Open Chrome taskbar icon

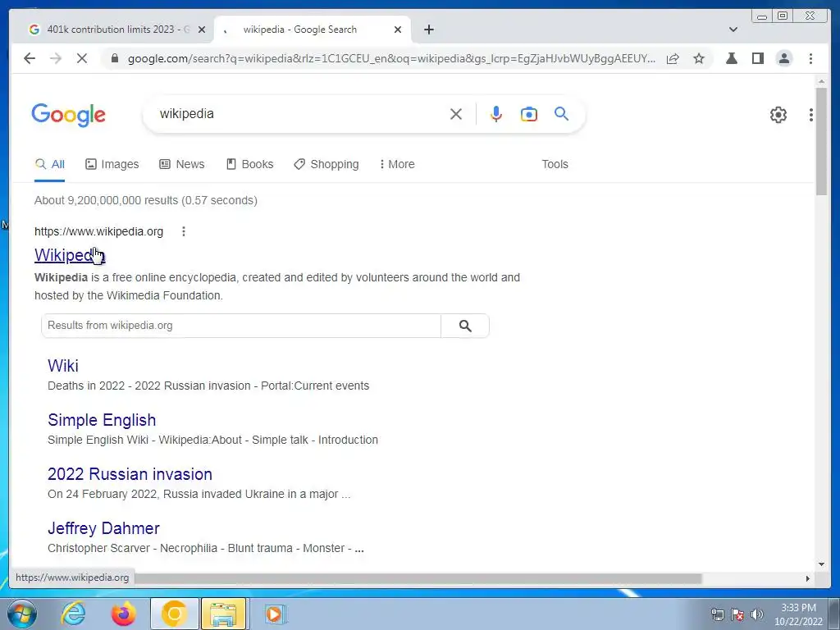[x=174, y=614]
